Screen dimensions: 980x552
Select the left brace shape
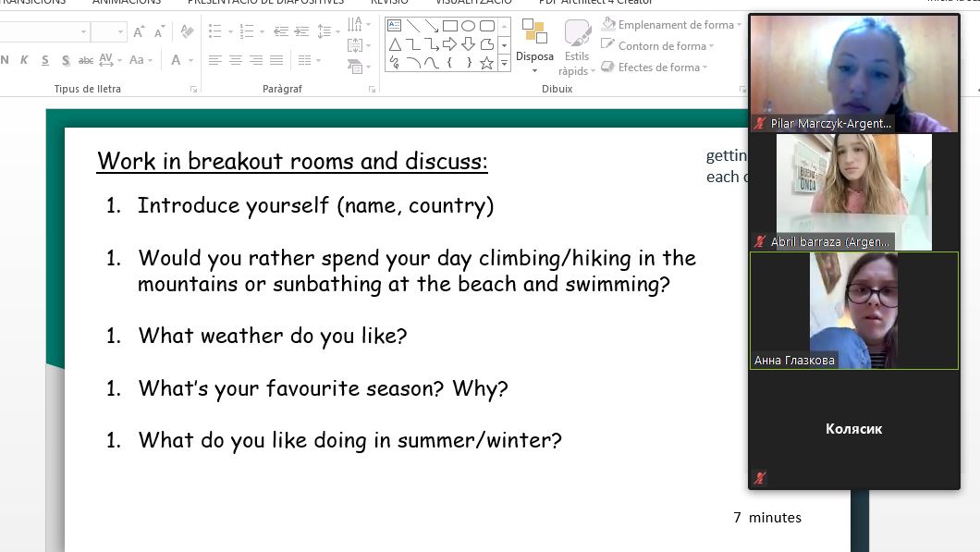[450, 63]
